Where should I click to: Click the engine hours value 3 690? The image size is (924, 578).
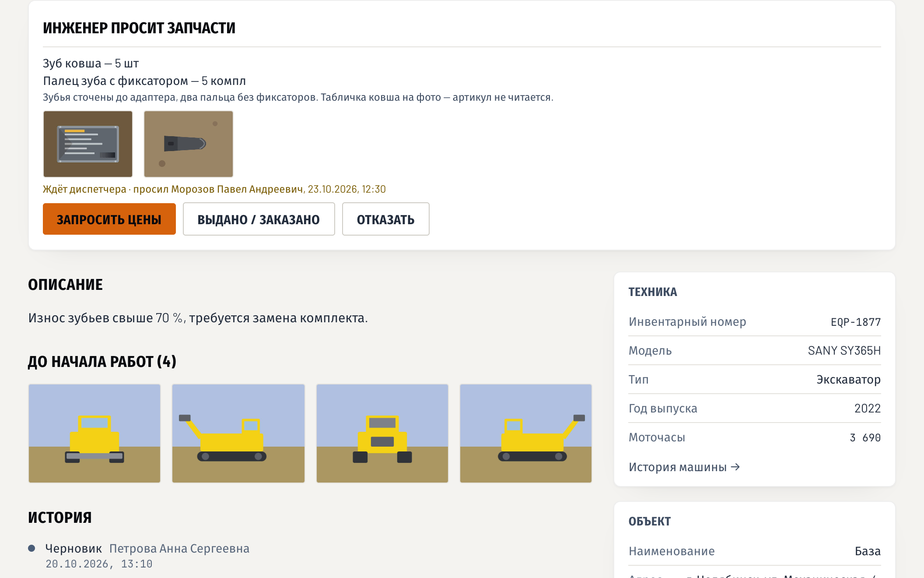pos(865,437)
